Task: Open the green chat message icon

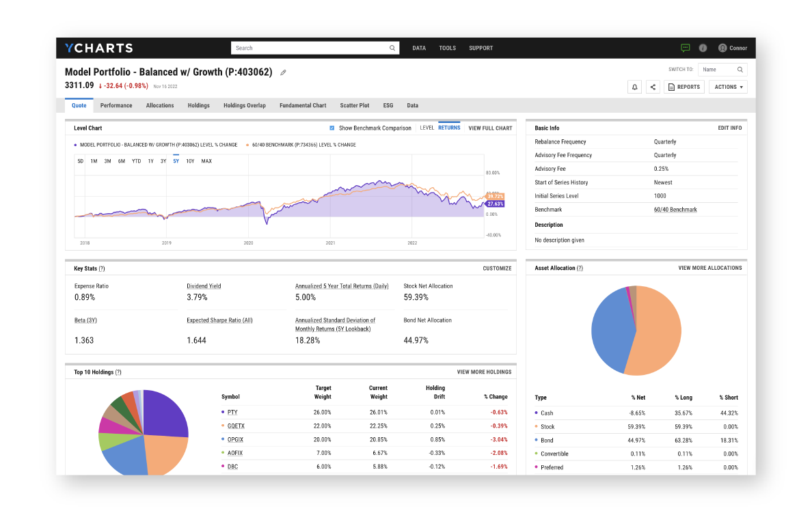Action: pos(685,48)
